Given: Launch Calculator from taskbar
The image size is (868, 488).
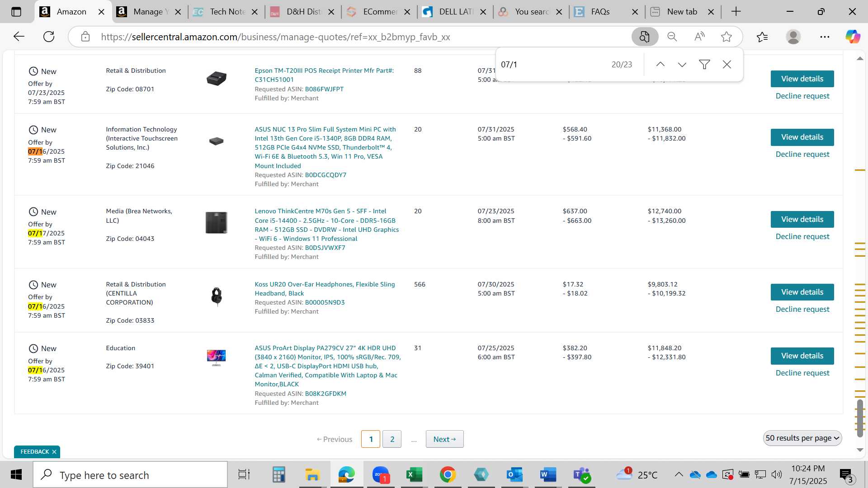Looking at the screenshot, I should tap(278, 475).
